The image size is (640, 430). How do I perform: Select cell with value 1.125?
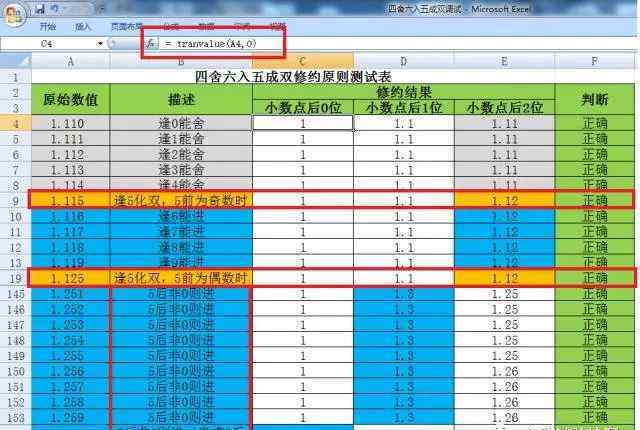click(70, 277)
